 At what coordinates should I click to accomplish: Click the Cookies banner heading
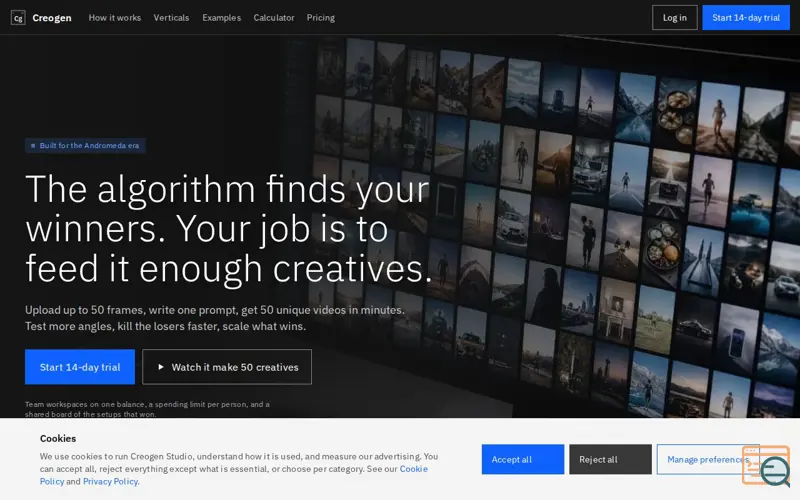click(x=58, y=439)
